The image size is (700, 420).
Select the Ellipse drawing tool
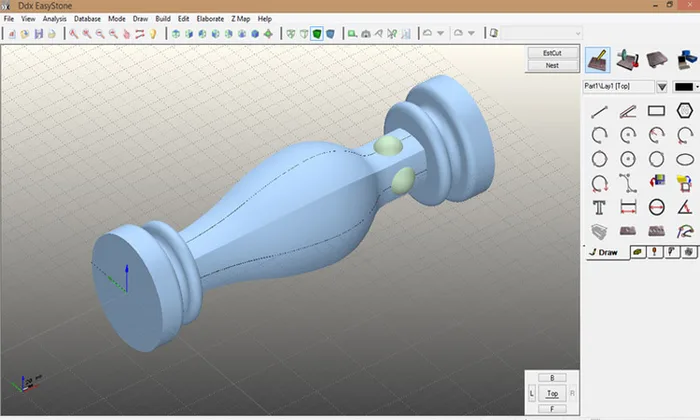point(685,159)
